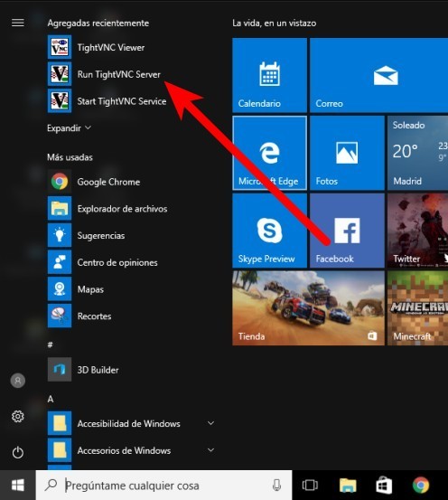Expand Accesorios de Windows folder chevron
Screen dimensions: 448x500
(x=210, y=450)
